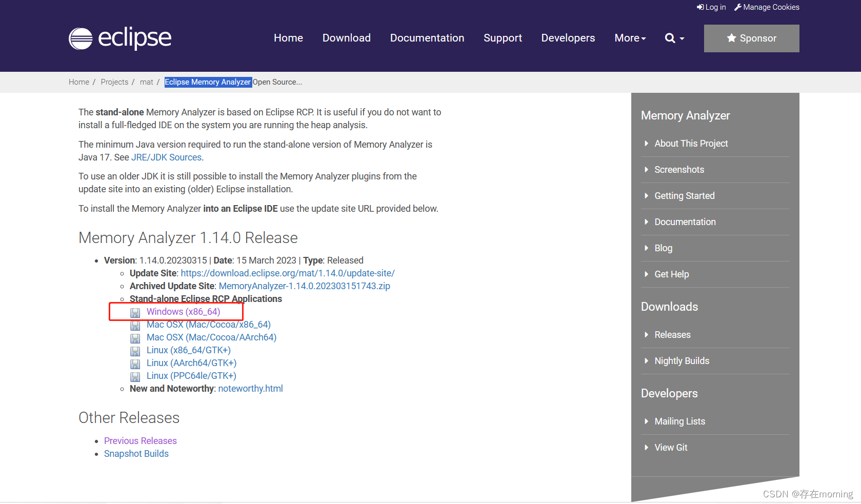Click the disk icon beside Mac OSX (Mac/Cocoa/x86_64)

(135, 326)
